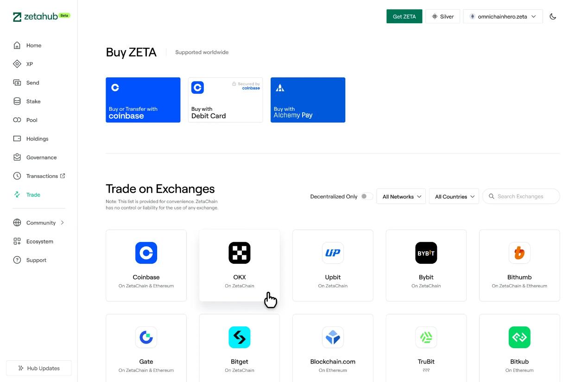The height and width of the screenshot is (382, 588).
Task: Toggle the Silver tier indicator
Action: pyautogui.click(x=443, y=16)
